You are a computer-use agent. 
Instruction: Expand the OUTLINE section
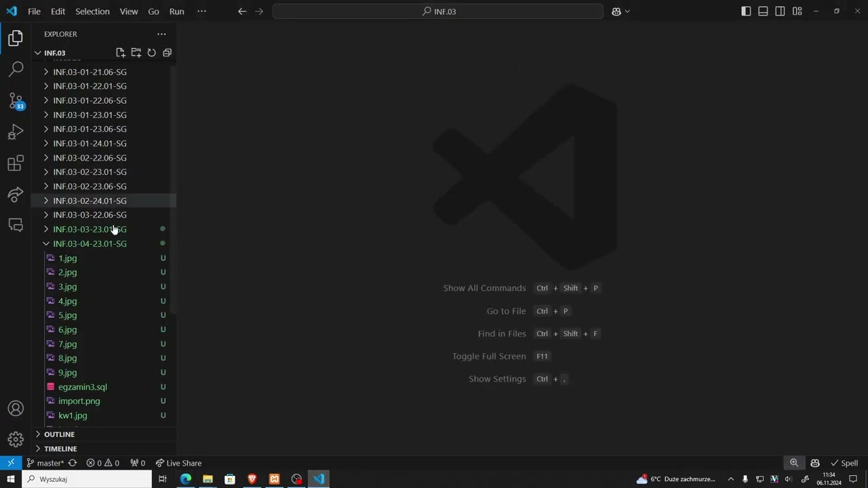point(104,434)
